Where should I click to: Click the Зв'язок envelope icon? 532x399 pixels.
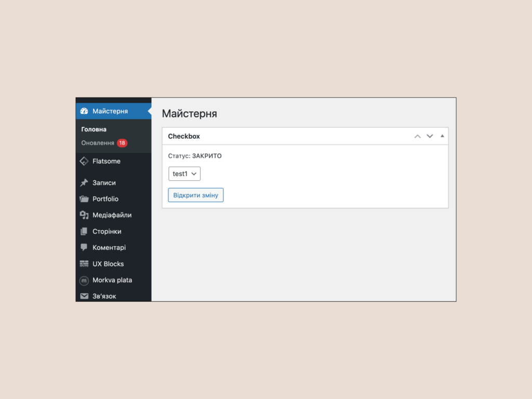84,296
